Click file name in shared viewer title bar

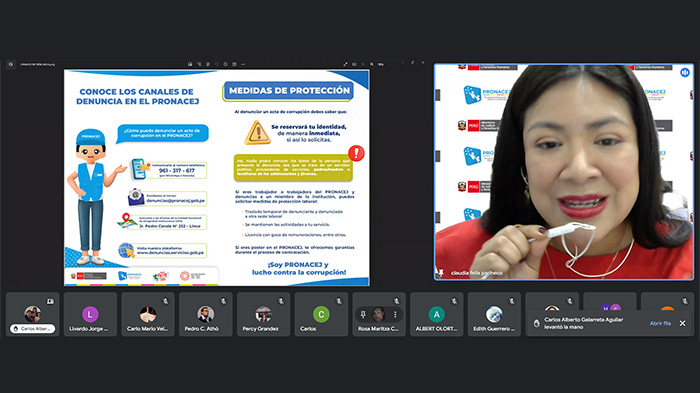tap(38, 64)
